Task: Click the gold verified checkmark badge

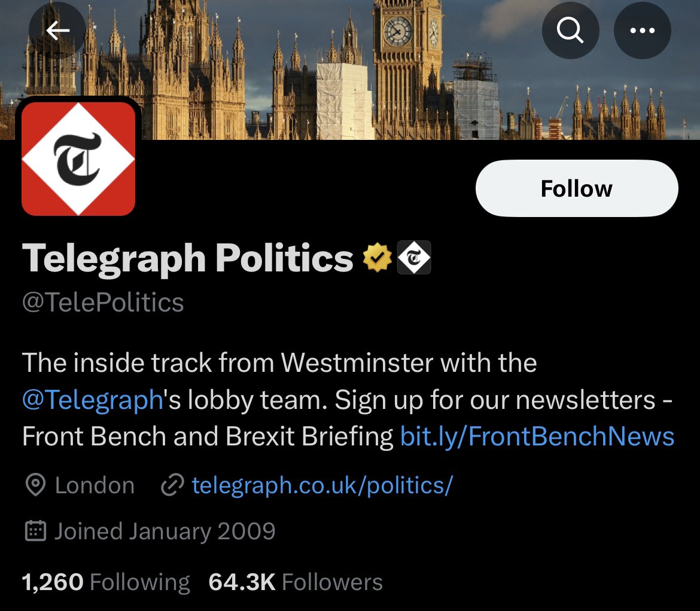Action: pyautogui.click(x=377, y=258)
